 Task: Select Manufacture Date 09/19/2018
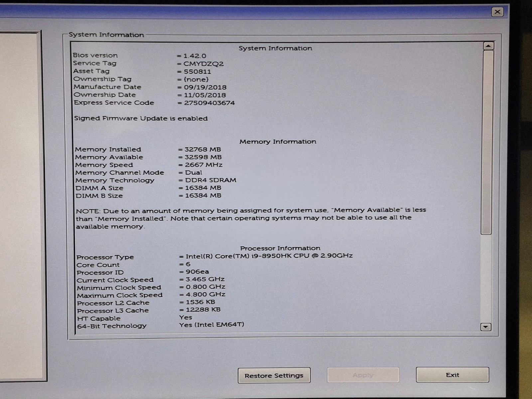point(205,87)
